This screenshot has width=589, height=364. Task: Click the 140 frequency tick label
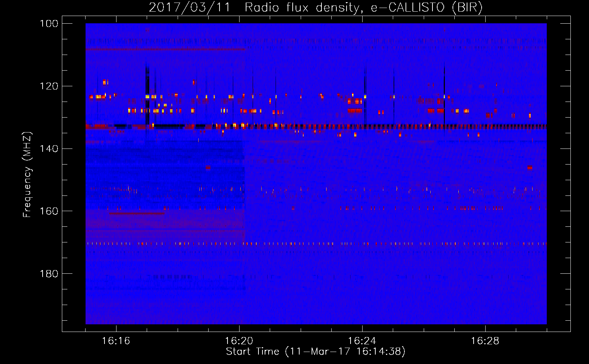[x=49, y=149]
